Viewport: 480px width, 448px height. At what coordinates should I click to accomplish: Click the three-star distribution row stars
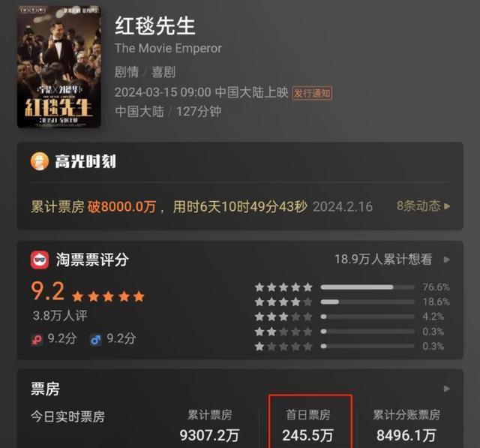tap(283, 317)
